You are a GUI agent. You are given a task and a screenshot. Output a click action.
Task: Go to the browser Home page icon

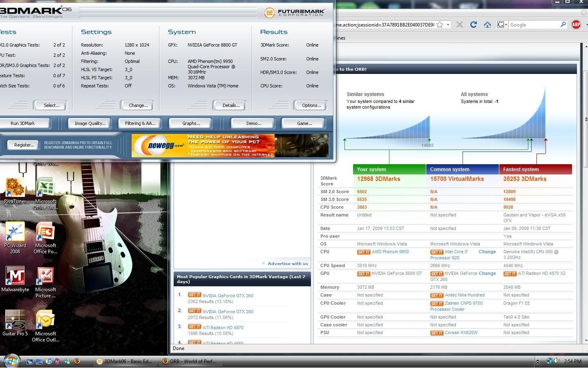(487, 25)
